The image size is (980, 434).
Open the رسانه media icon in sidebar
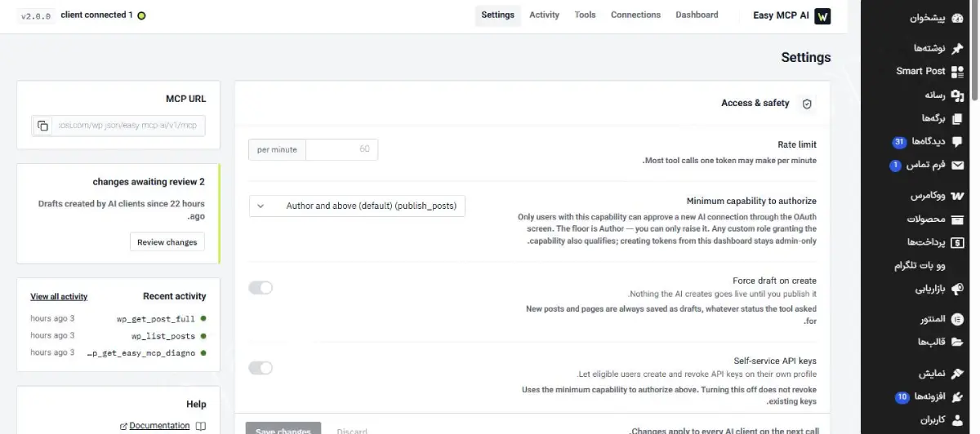coord(957,95)
